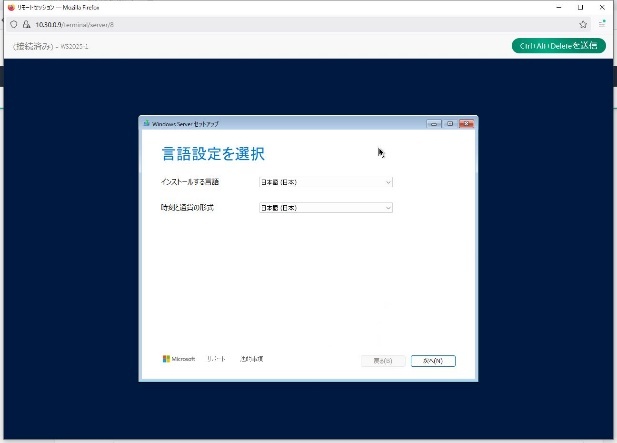Open the extension icon beside the bookmark star

click(602, 23)
